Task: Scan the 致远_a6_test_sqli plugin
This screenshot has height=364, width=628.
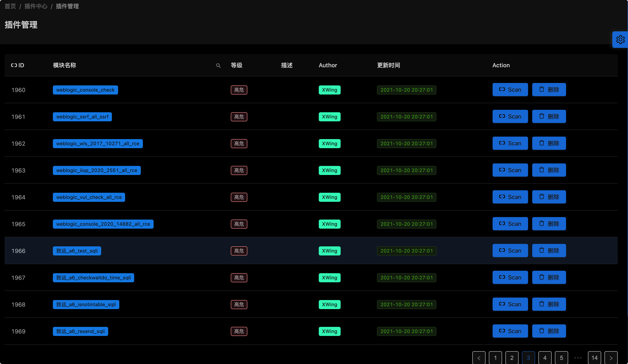Action: [x=510, y=251]
